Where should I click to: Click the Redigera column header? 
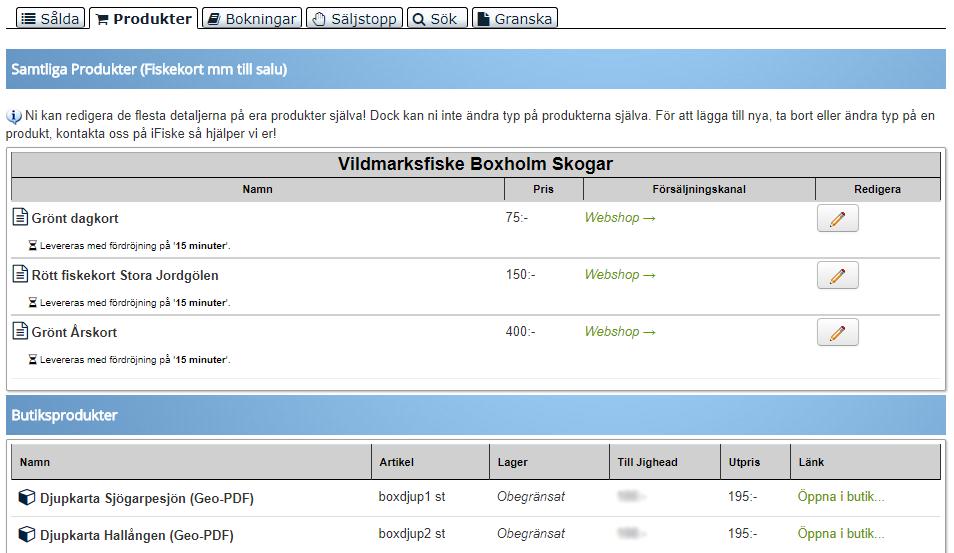[x=877, y=189]
